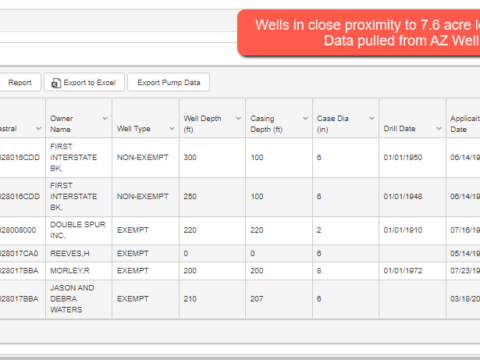Sort by Well Depth (ft) header
This screenshot has width=480, height=360.
click(202, 124)
